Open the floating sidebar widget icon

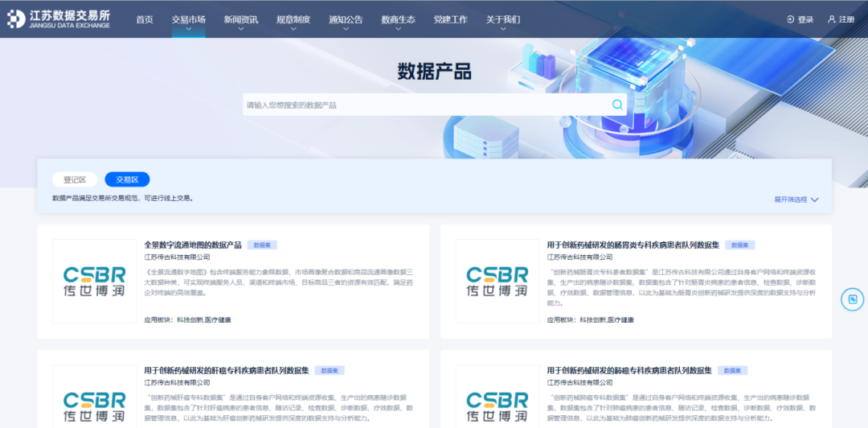pyautogui.click(x=851, y=299)
